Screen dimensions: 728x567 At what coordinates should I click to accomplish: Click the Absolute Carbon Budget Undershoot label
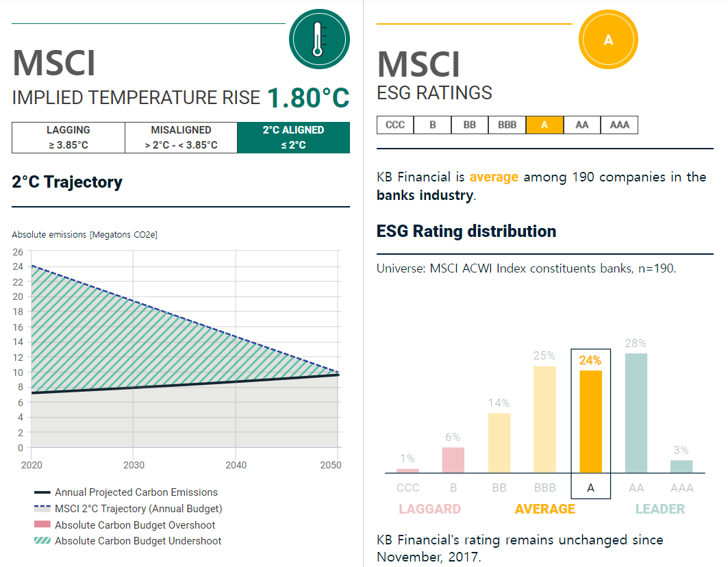[138, 541]
